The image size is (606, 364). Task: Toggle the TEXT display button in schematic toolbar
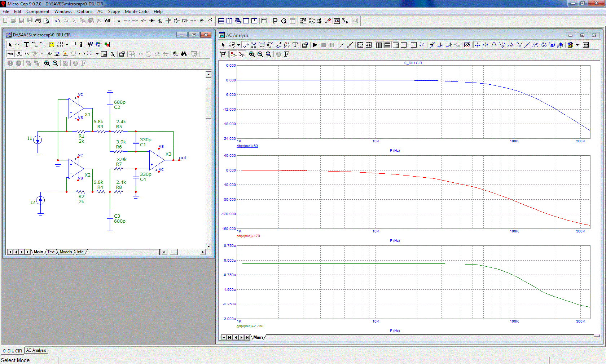tap(10, 54)
